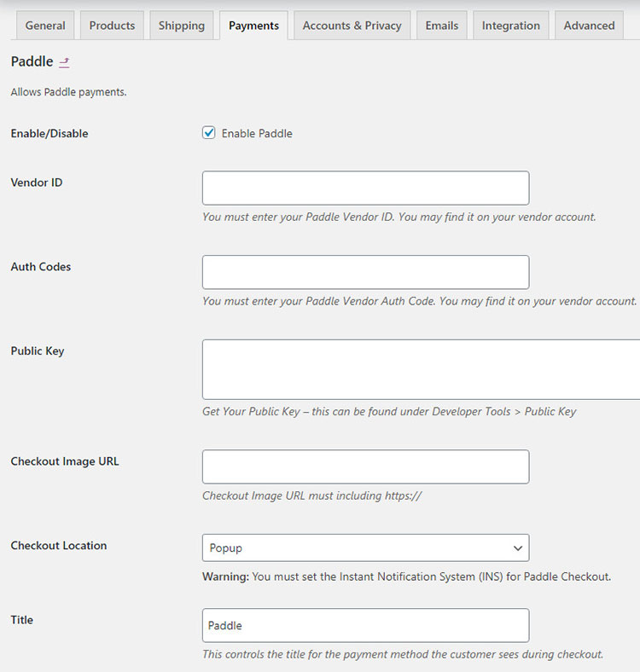Open the Accounts & Privacy tab
Viewport: 640px width, 672px height.
pos(352,26)
